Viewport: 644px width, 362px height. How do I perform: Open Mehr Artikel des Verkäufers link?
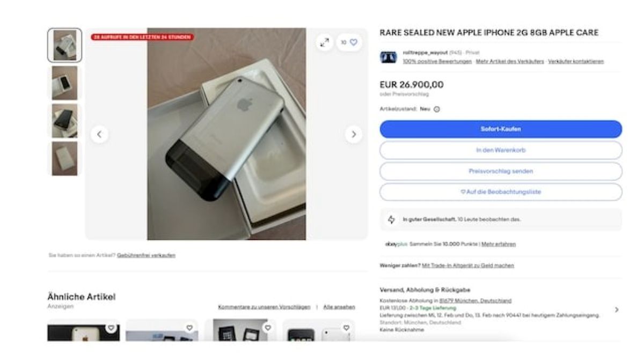pos(510,61)
